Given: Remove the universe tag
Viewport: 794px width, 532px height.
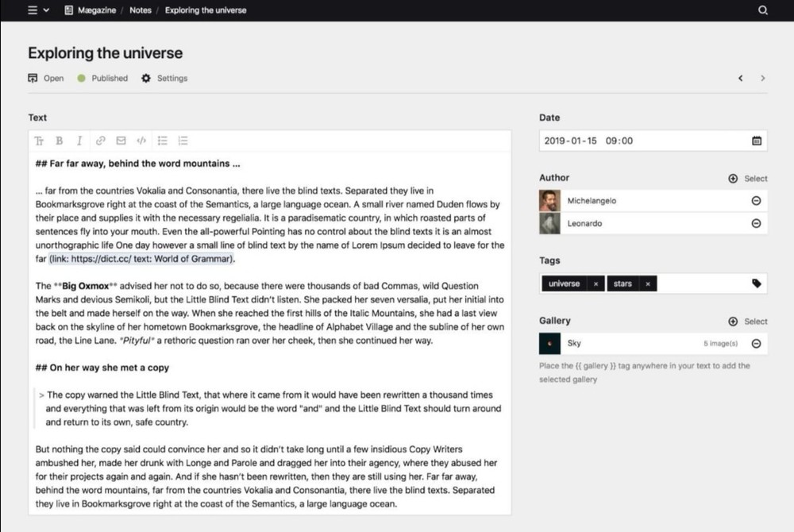Looking at the screenshot, I should pos(596,283).
